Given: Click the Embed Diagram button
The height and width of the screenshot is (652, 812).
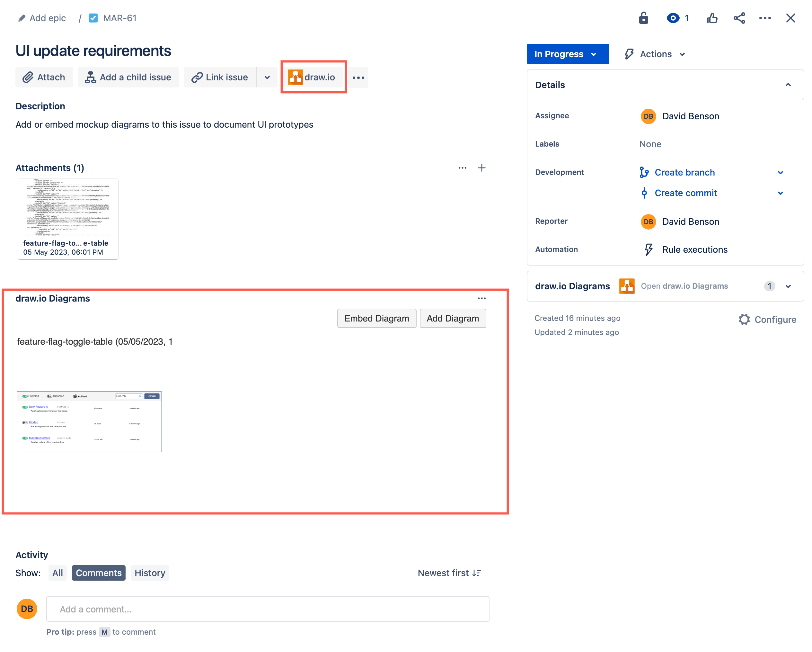Looking at the screenshot, I should [x=376, y=318].
